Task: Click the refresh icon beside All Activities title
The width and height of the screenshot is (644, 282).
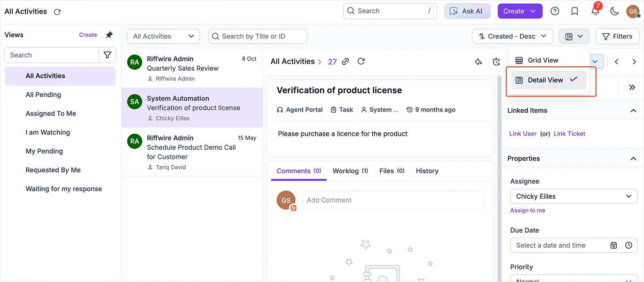Action: click(57, 12)
